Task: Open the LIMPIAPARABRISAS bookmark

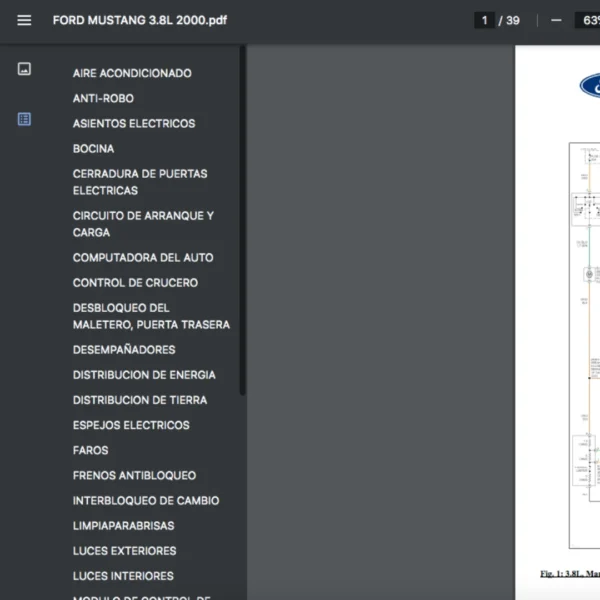Action: 123,525
